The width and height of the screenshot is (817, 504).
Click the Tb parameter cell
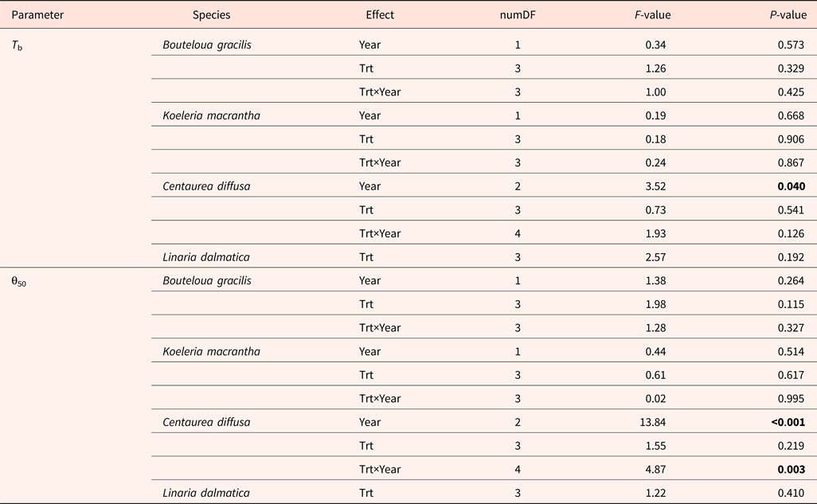(18, 45)
